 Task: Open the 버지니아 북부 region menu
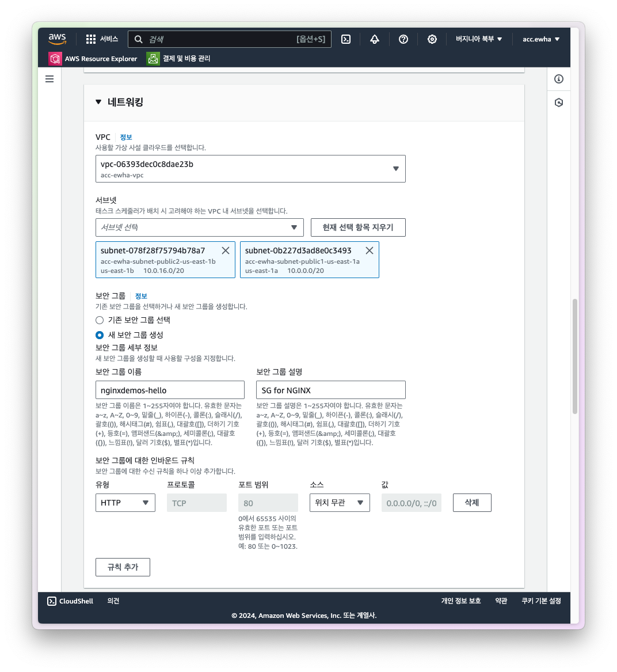click(479, 39)
